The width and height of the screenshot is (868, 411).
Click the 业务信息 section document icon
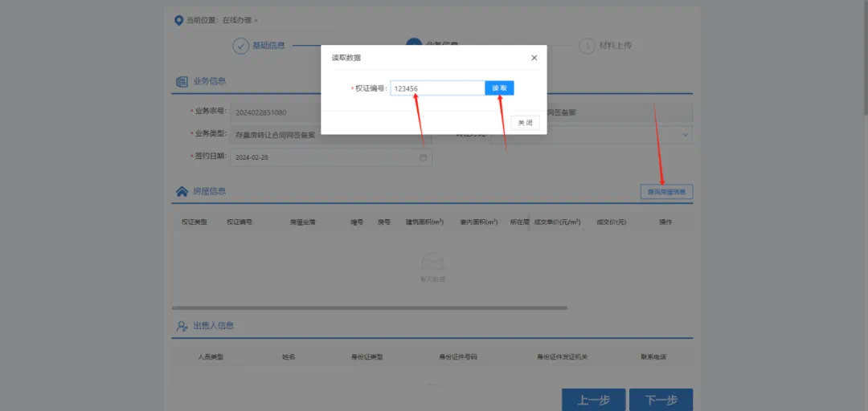pyautogui.click(x=182, y=81)
